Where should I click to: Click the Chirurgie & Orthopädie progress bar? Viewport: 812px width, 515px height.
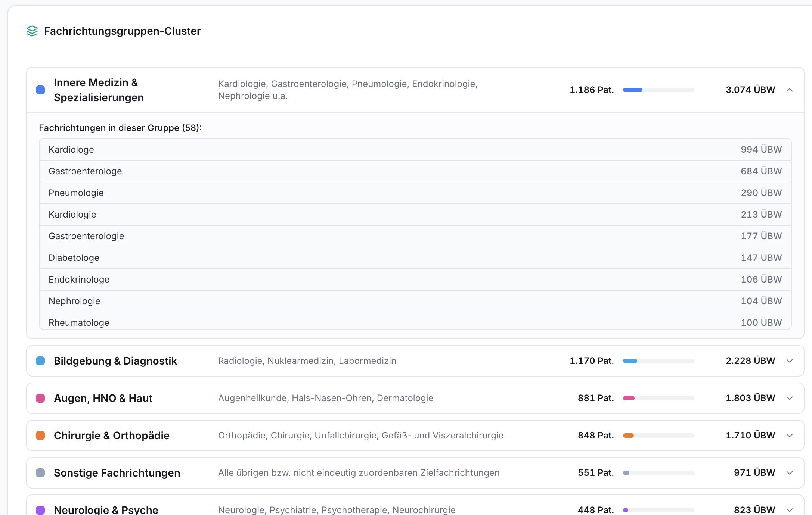659,436
